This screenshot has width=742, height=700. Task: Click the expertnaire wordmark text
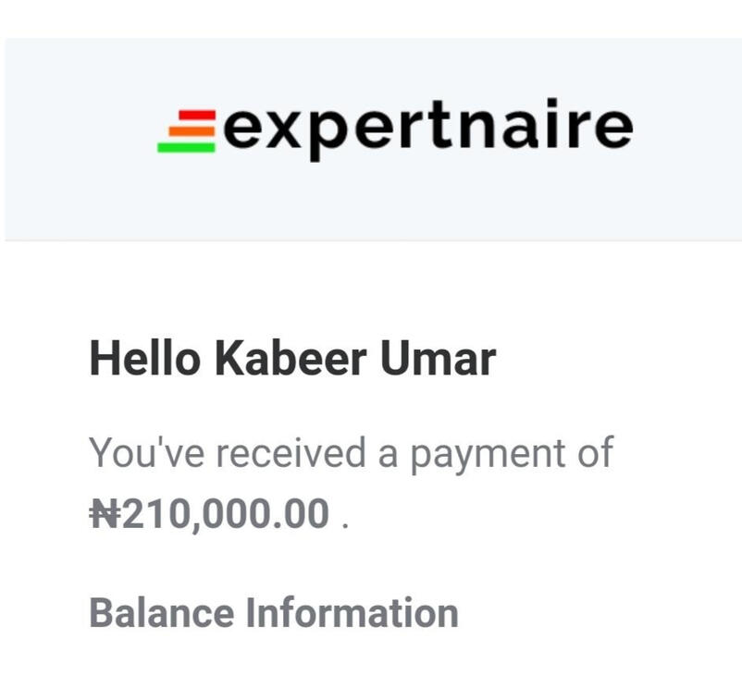(x=428, y=128)
